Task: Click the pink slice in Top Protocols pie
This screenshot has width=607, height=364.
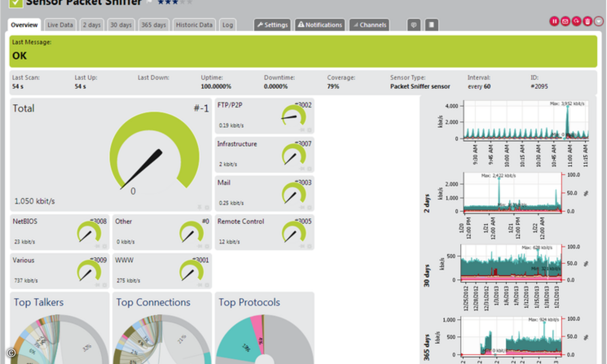Action: (x=258, y=333)
